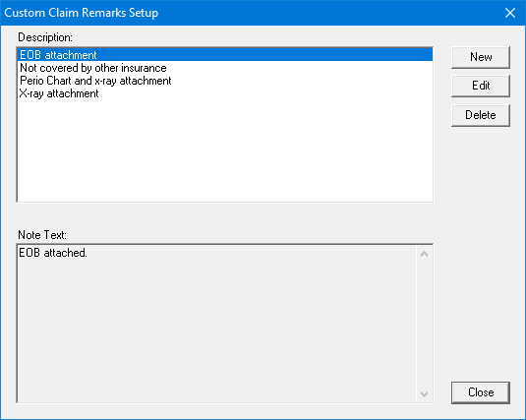The width and height of the screenshot is (526, 420).
Task: Click inside the Note Text box
Action: click(x=216, y=324)
